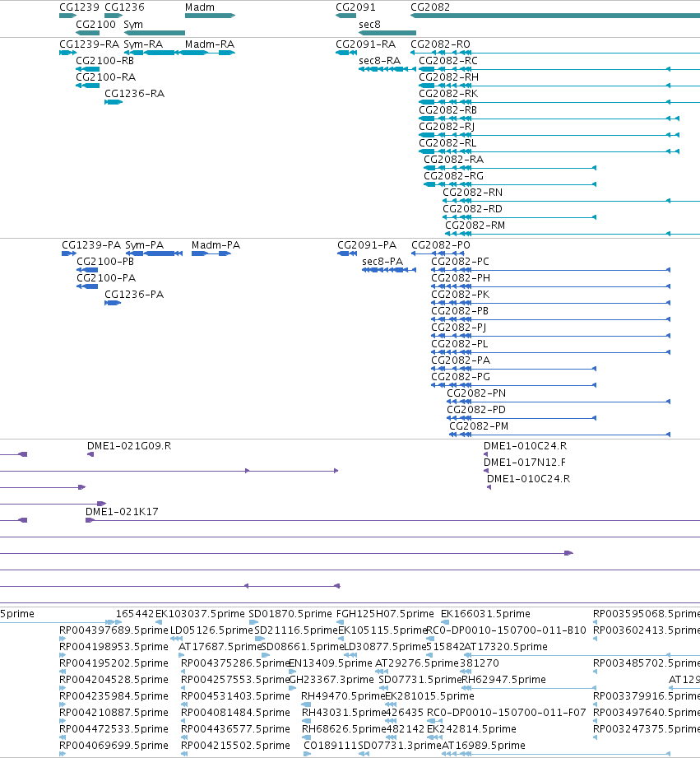The image size is (700, 758).
Task: Click protein label CG2082-PM
Action: [x=479, y=426]
